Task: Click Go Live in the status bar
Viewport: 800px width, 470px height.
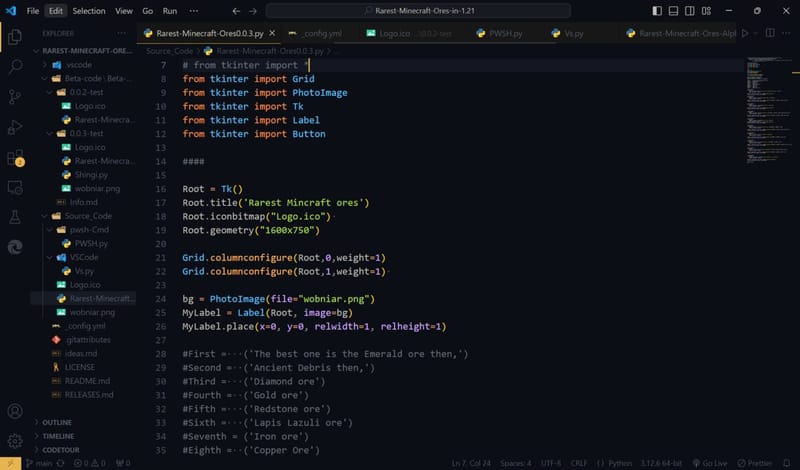Action: 710,463
